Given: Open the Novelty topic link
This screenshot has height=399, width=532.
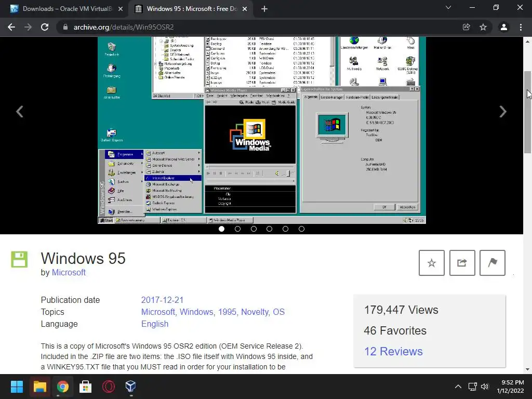Looking at the screenshot, I should pyautogui.click(x=255, y=312).
